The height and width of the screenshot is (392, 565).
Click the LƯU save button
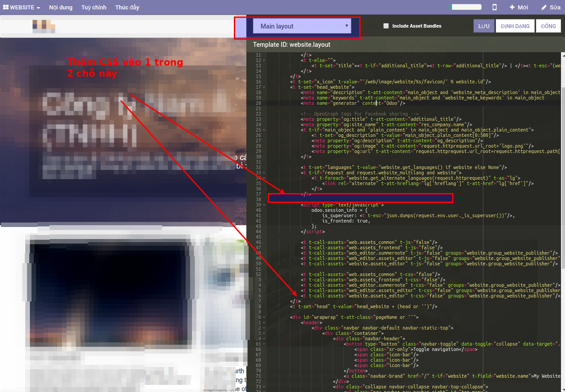coord(484,26)
